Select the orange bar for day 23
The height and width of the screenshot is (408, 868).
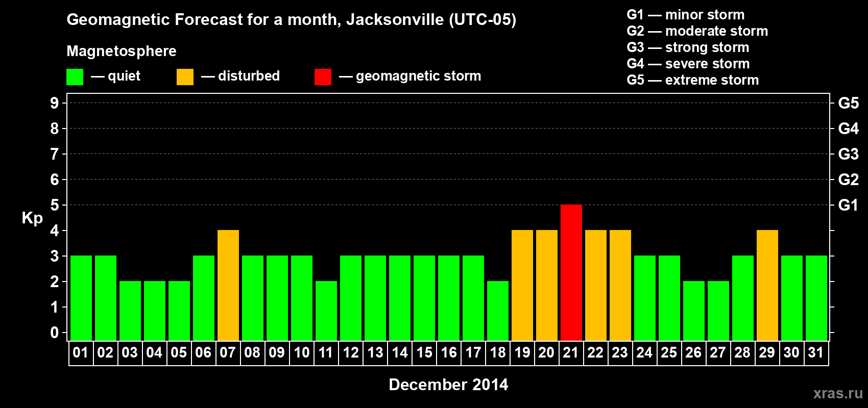point(620,285)
